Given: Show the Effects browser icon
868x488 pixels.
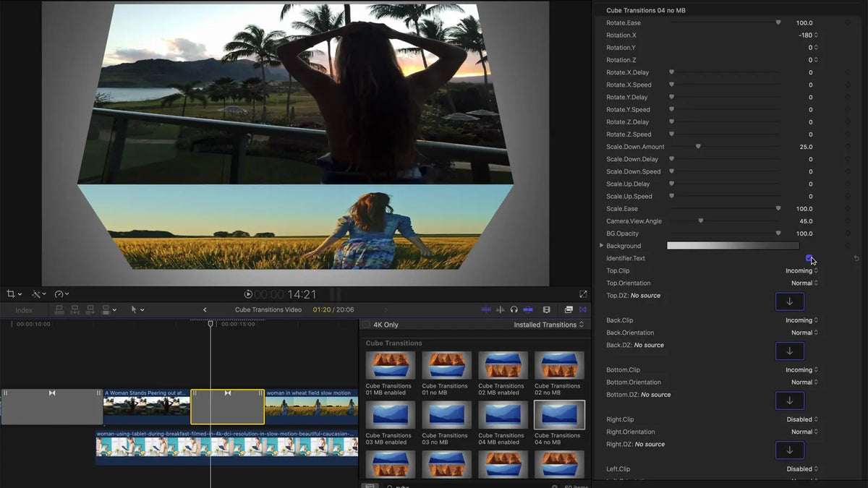Looking at the screenshot, I should pos(569,310).
